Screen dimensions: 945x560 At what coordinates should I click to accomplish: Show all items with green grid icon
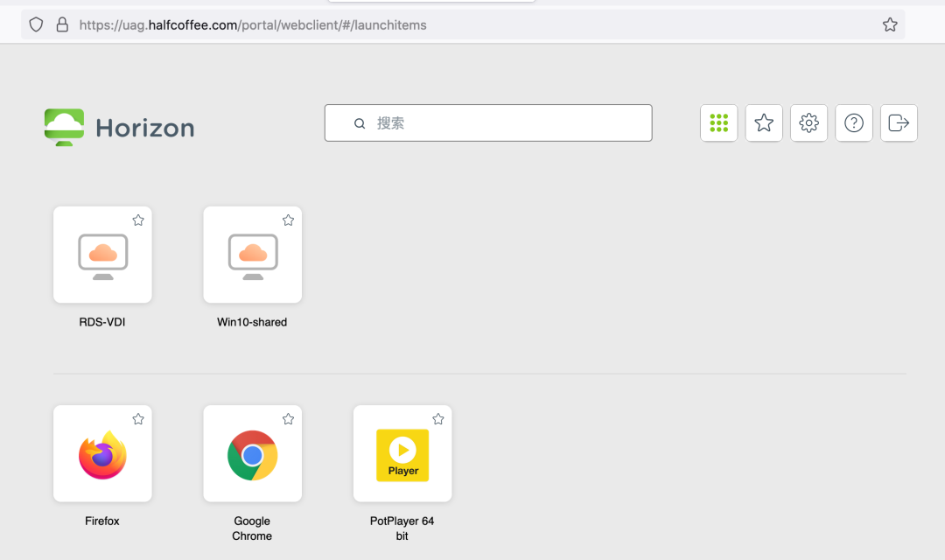(x=719, y=123)
